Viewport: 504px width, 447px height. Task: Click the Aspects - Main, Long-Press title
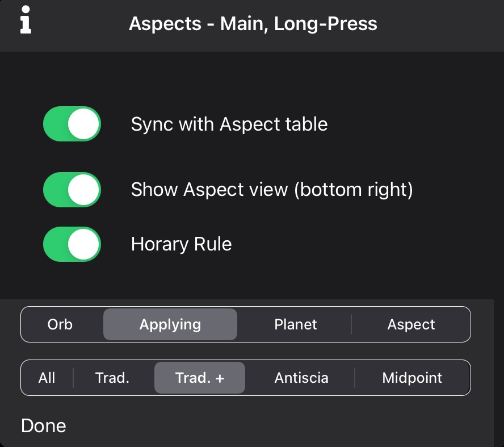[x=253, y=24]
